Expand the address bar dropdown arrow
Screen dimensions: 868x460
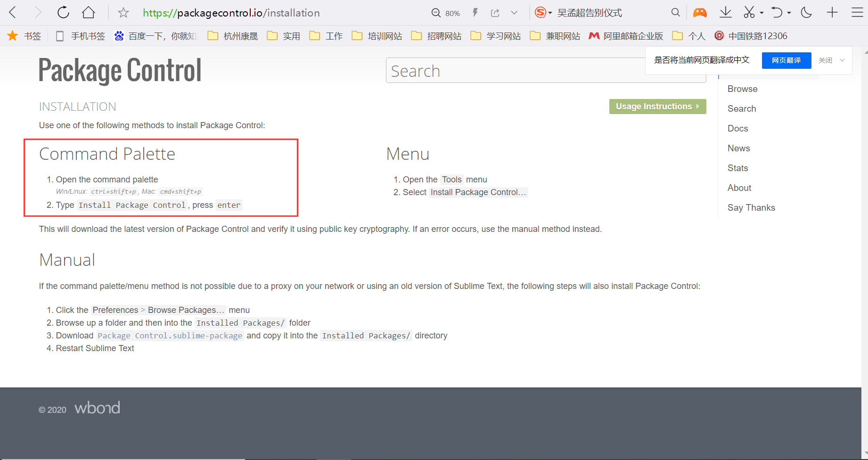click(x=514, y=13)
